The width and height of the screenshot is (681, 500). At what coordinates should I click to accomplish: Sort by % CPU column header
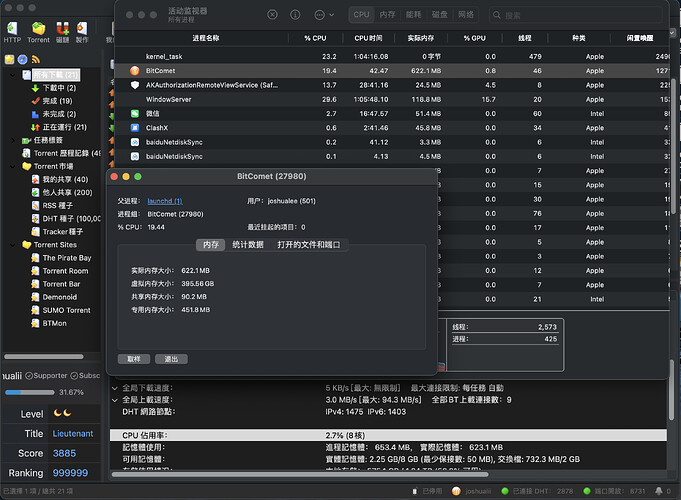[x=315, y=38]
